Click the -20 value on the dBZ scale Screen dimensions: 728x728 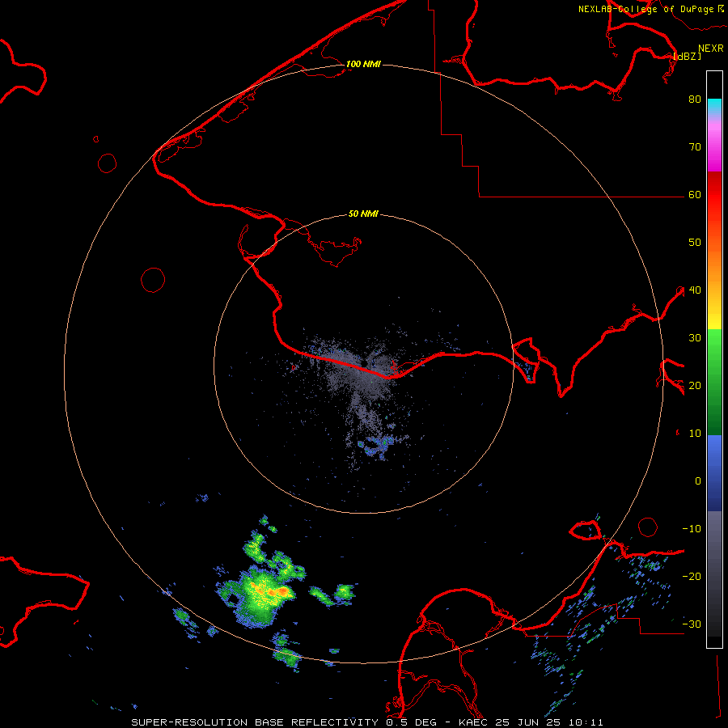coord(692,576)
